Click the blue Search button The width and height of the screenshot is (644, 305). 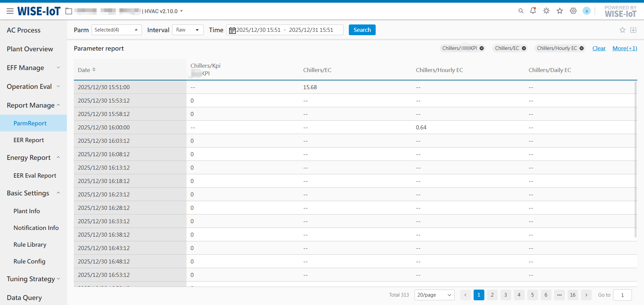[362, 30]
